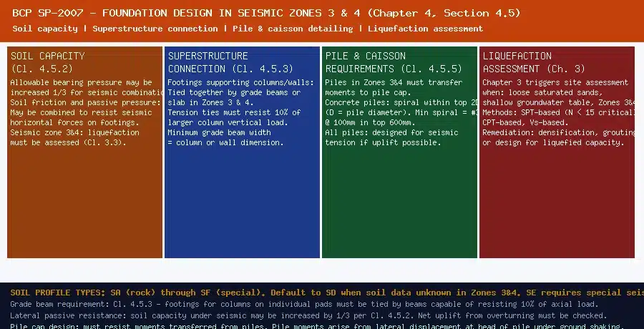Image resolution: width=644 pixels, height=329 pixels.
Task: Click the PILE & CAISSON REQUIREMENTS heading
Action: pyautogui.click(x=394, y=62)
